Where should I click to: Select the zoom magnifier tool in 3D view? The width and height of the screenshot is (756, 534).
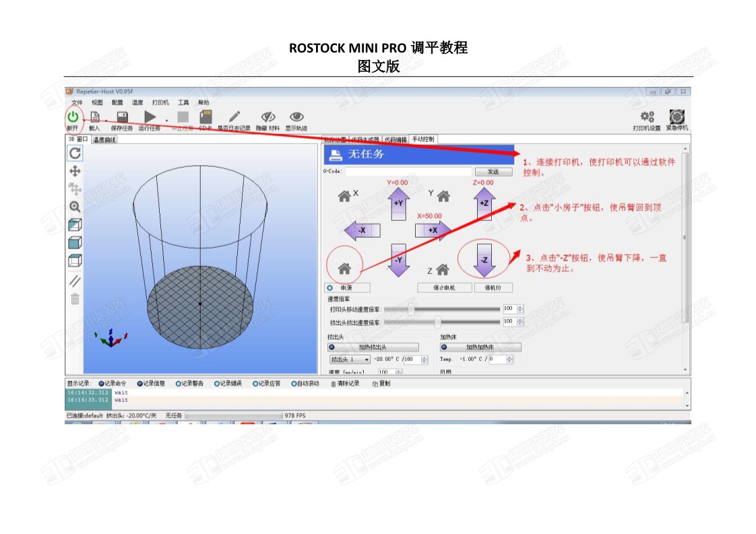[75, 207]
